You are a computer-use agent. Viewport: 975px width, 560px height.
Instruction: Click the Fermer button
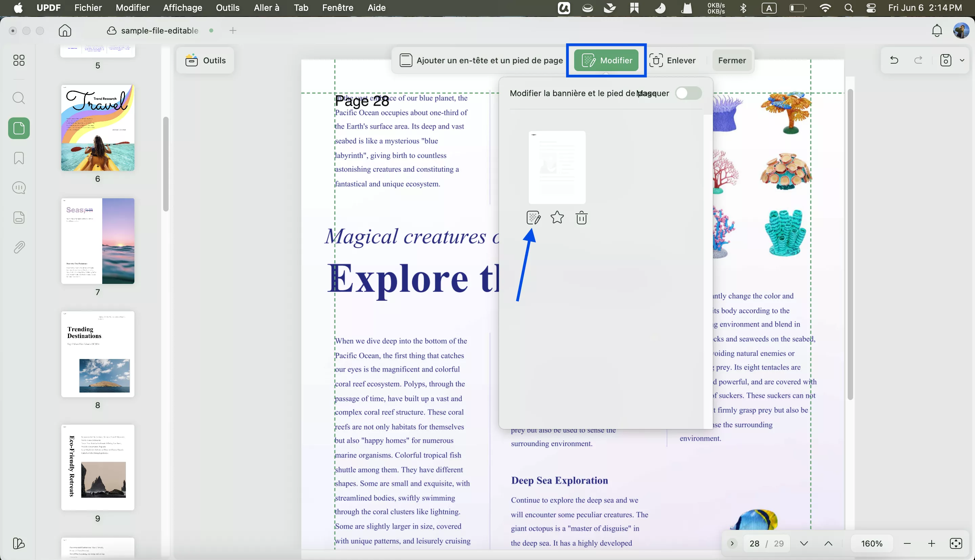[x=732, y=60]
